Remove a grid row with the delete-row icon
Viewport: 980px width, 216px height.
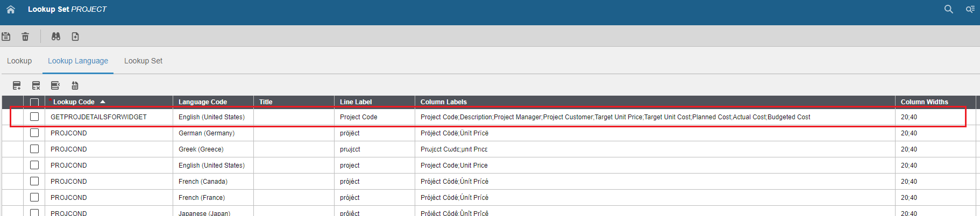[36, 85]
